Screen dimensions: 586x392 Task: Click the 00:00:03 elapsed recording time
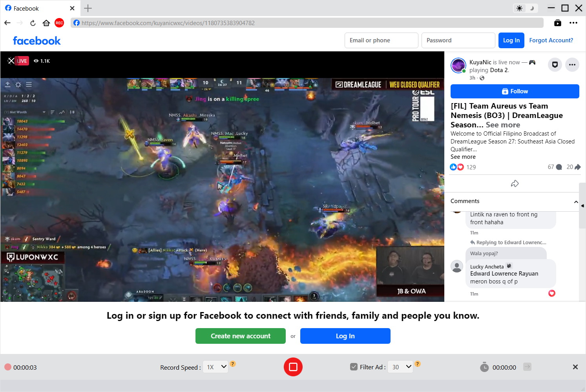coord(25,367)
